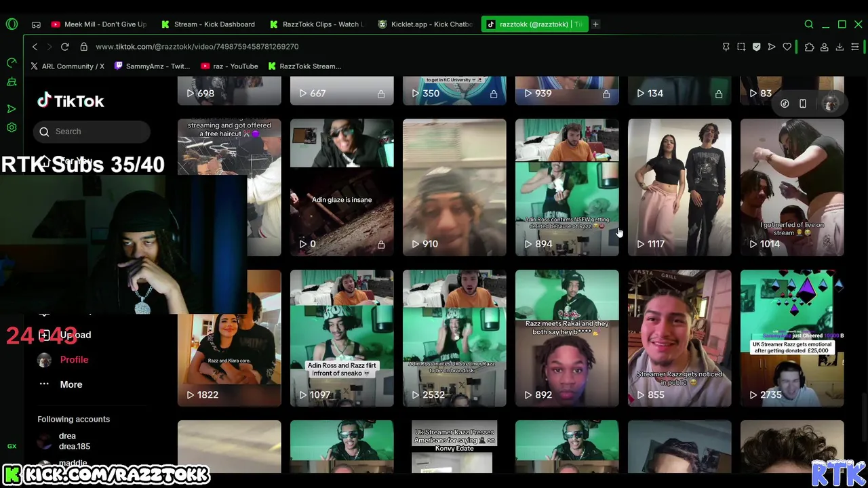Open the ad blocker shield icon
Image resolution: width=868 pixels, height=488 pixels.
point(756,47)
